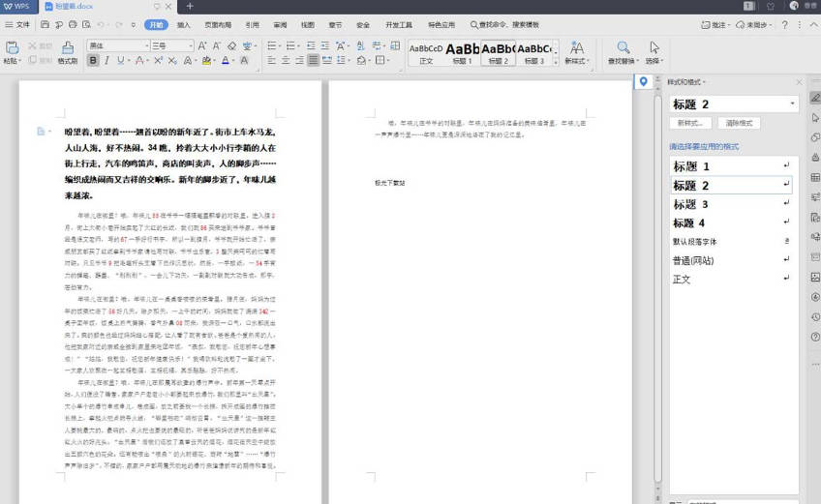
Task: Switch to the Page Layout (页面布局) tab
Action: pyautogui.click(x=218, y=24)
